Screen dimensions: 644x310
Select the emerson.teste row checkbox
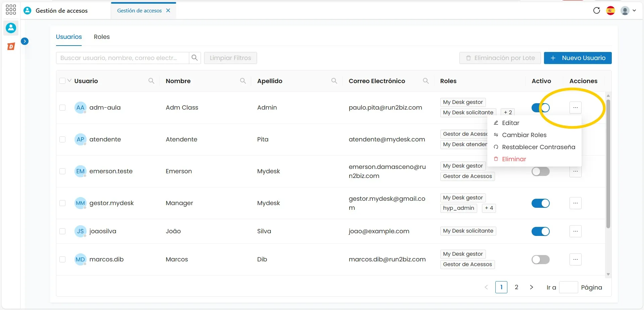point(62,171)
